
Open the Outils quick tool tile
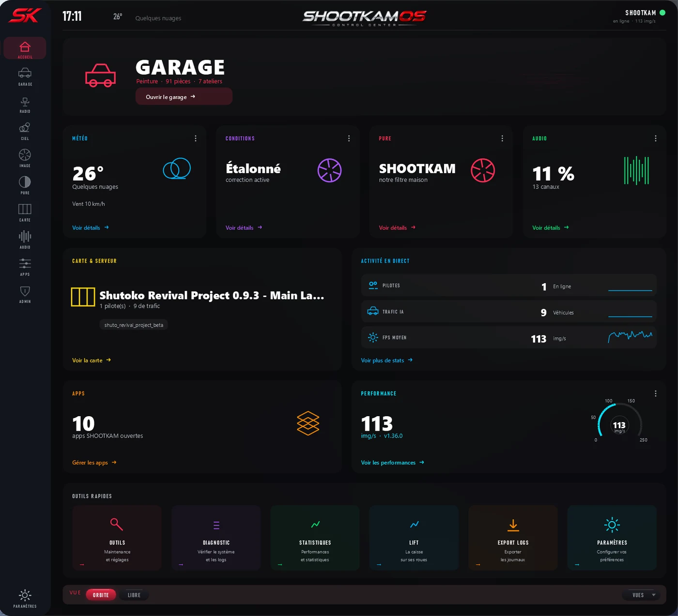(117, 538)
